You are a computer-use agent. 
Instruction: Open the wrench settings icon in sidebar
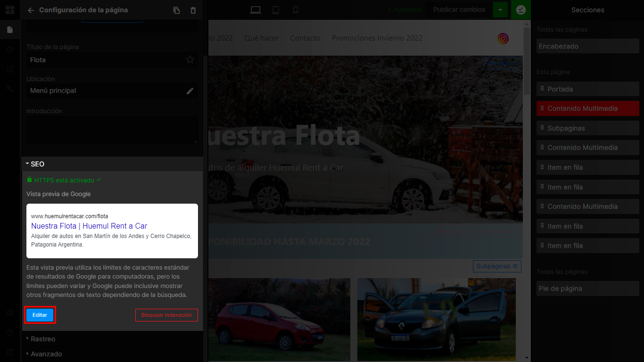click(x=10, y=89)
